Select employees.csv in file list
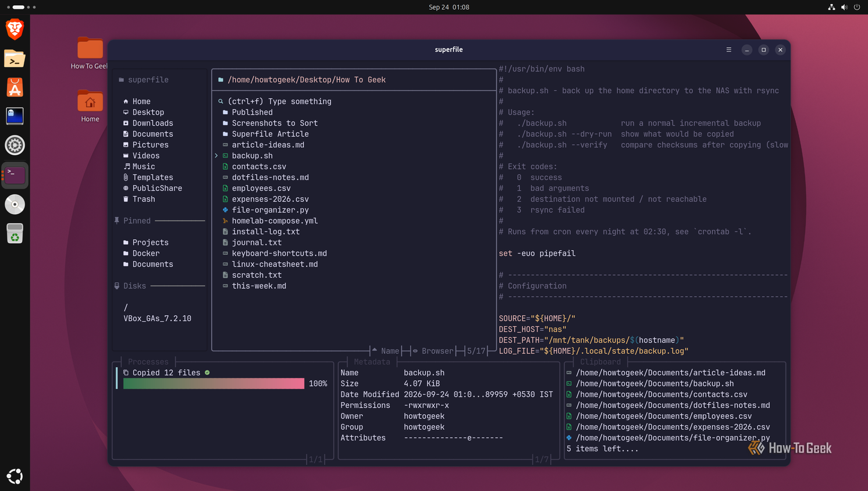The width and height of the screenshot is (868, 491). pyautogui.click(x=261, y=188)
